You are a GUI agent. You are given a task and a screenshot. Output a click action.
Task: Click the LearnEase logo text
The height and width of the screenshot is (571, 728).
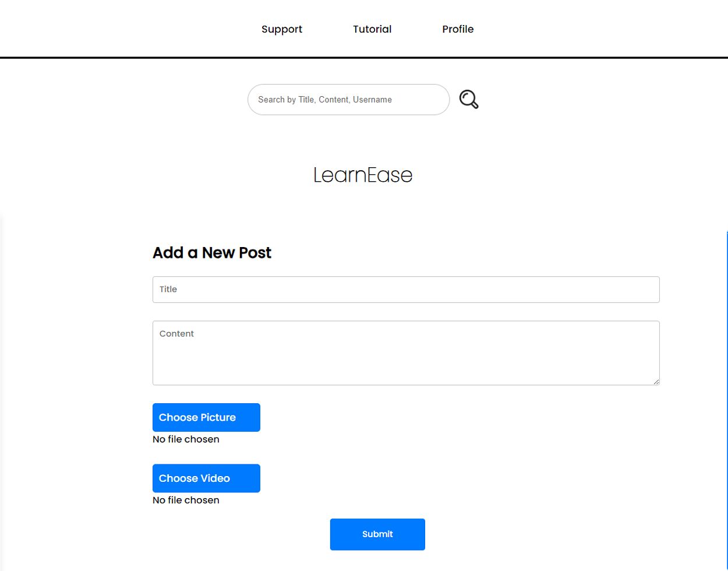[x=363, y=175]
